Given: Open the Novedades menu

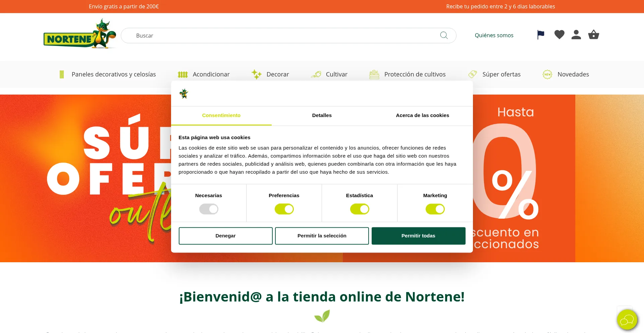Looking at the screenshot, I should [x=573, y=74].
